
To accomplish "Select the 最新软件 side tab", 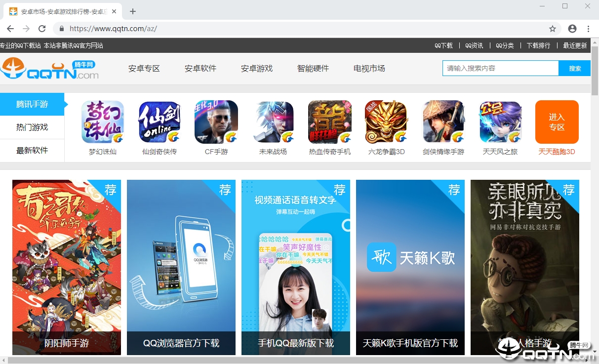I will tap(32, 151).
